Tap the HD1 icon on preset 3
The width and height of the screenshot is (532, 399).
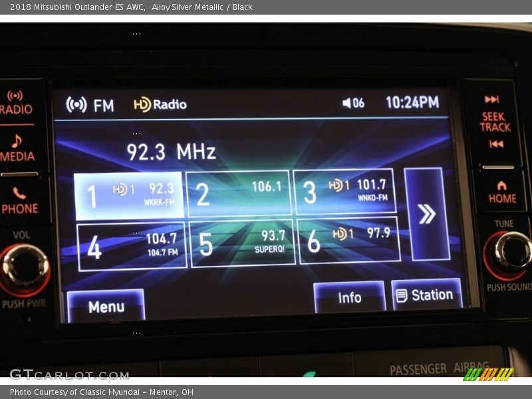(x=338, y=186)
